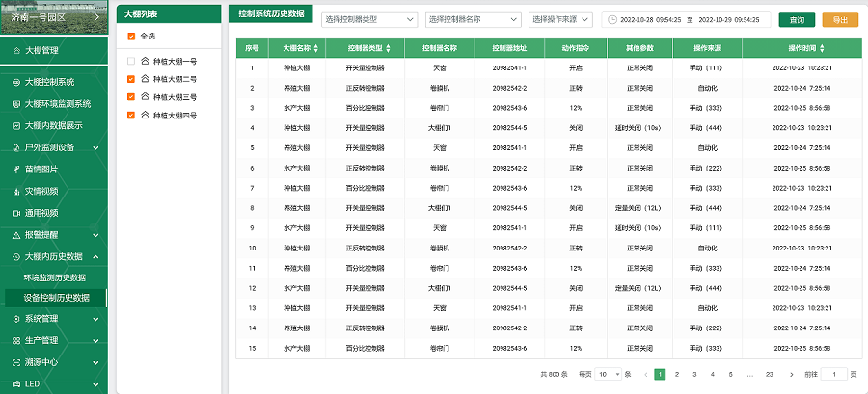This screenshot has height=394, width=868.
Task: Click greenhouse icon beside 种植大棚三号
Action: [x=145, y=96]
